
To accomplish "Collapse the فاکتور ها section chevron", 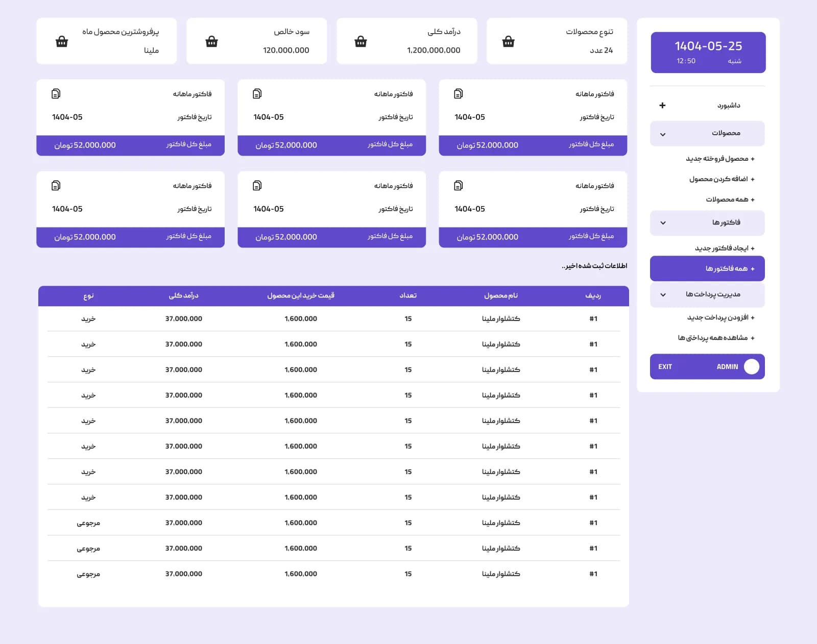I will 663,223.
